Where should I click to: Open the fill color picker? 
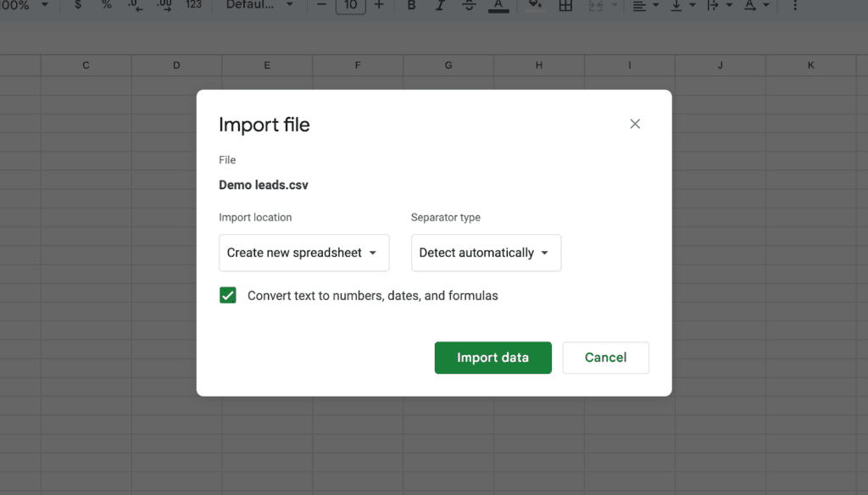point(535,6)
